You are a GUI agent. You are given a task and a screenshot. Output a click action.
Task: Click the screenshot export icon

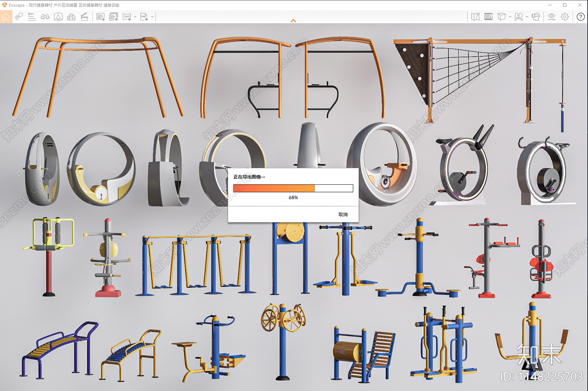pos(100,17)
